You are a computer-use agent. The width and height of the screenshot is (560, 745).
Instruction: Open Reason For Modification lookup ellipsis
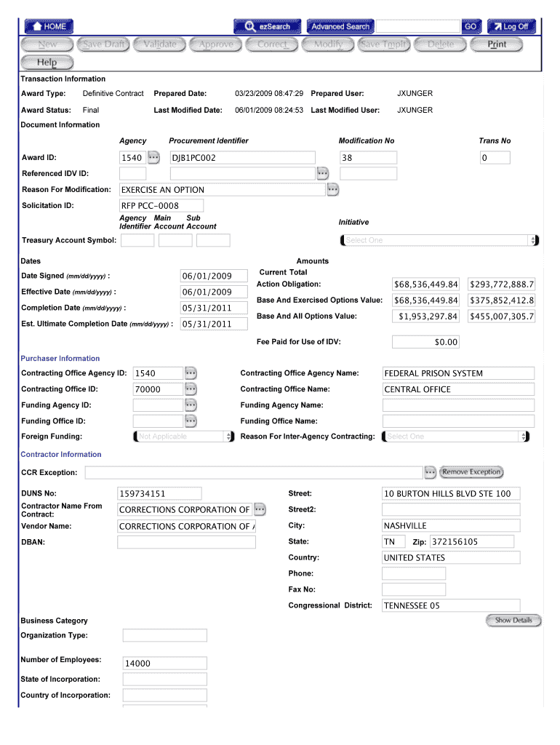tap(332, 190)
